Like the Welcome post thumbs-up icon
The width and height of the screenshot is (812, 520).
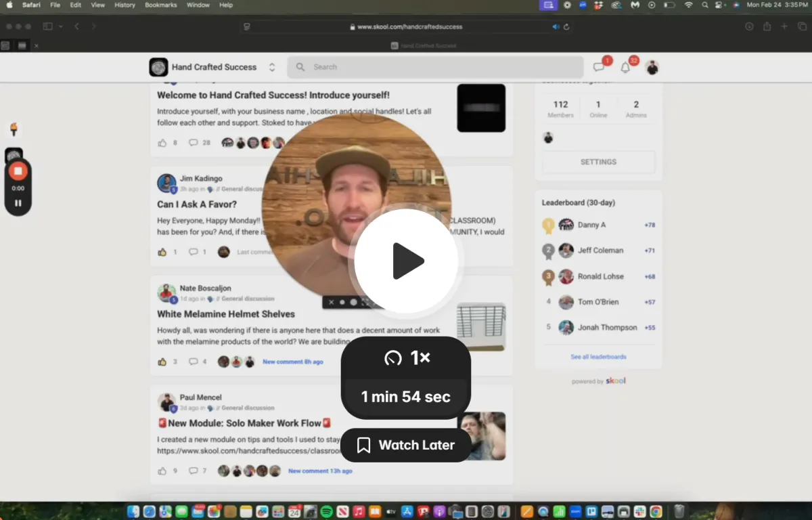tap(162, 143)
